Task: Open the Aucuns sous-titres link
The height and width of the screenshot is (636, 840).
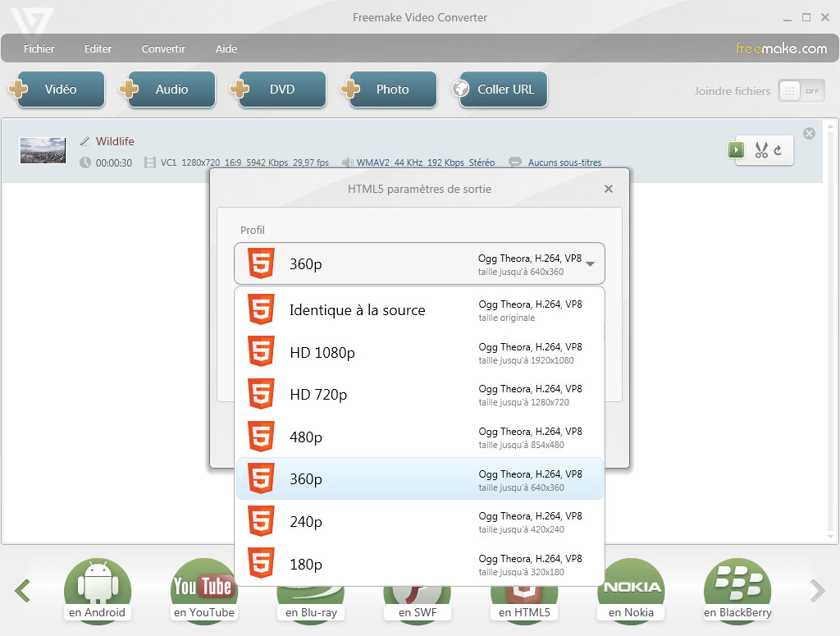Action: coord(564,162)
